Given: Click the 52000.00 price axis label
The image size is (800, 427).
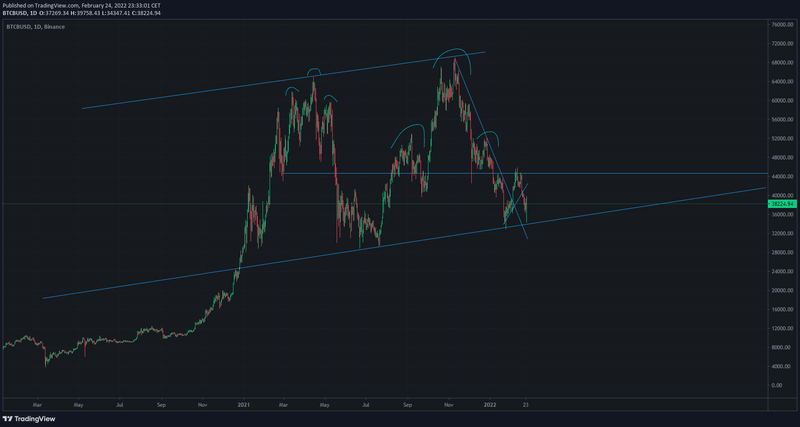Looking at the screenshot, I should [x=781, y=139].
